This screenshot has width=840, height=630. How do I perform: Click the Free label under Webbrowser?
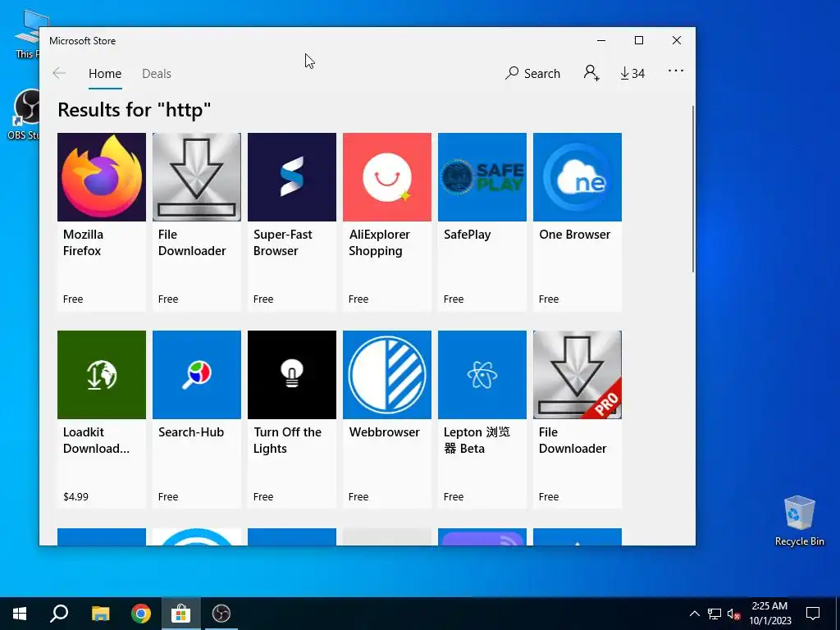[358, 496]
